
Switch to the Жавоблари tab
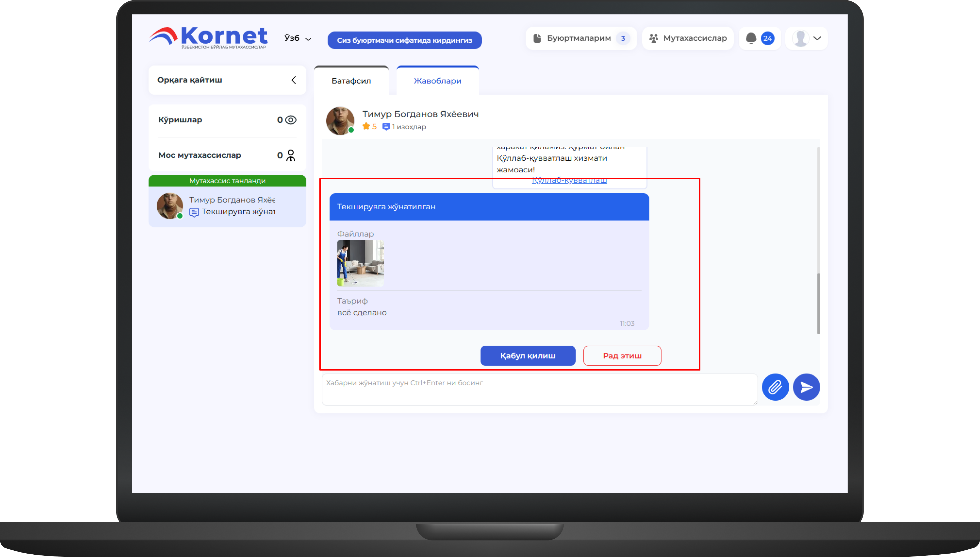437,81
